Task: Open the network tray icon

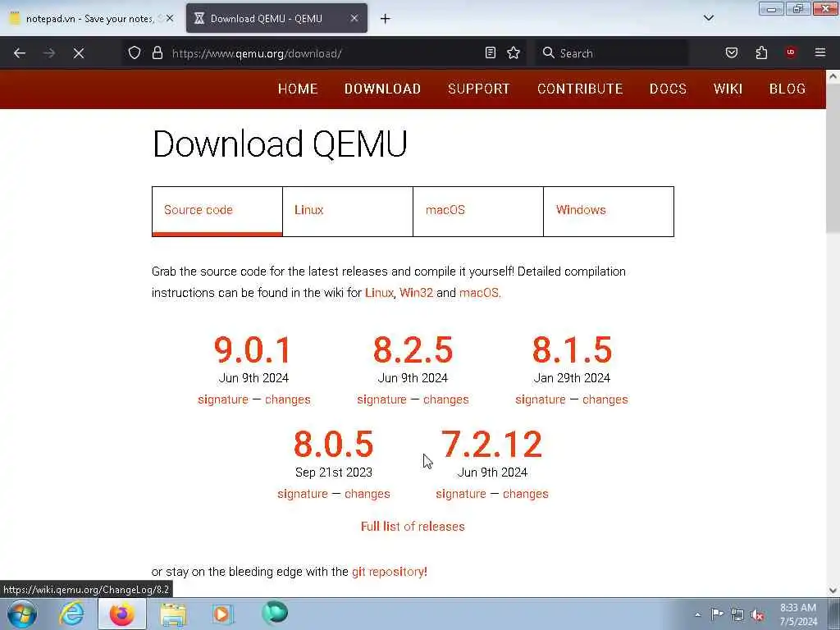Action: [737, 615]
